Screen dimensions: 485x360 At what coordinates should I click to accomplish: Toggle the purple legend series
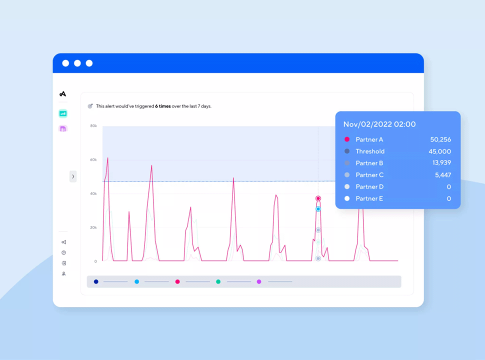click(x=259, y=282)
